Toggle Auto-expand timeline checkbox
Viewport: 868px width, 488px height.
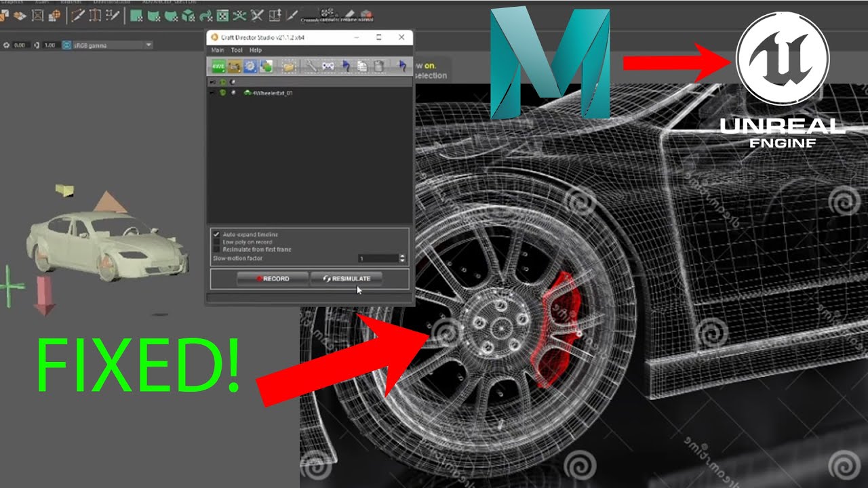[216, 235]
